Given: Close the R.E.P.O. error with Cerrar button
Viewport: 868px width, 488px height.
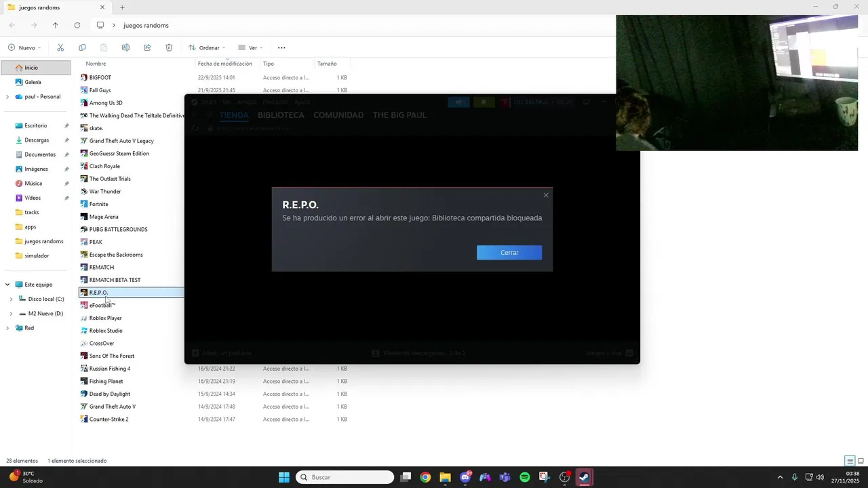Looking at the screenshot, I should pyautogui.click(x=509, y=252).
